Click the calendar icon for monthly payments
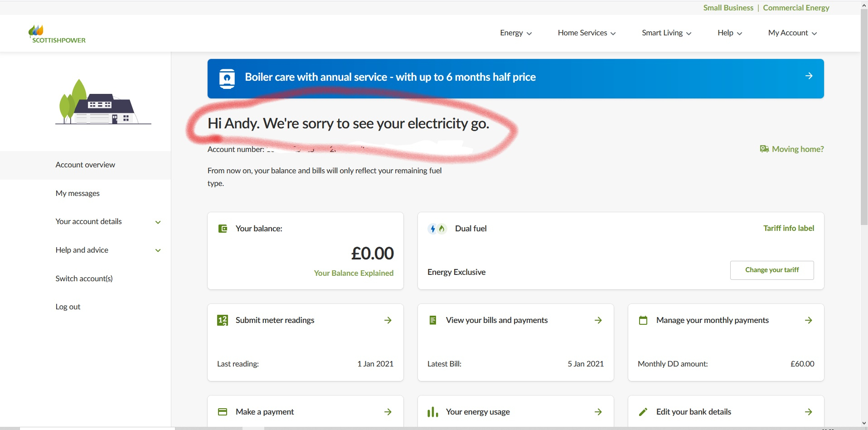 click(x=643, y=320)
